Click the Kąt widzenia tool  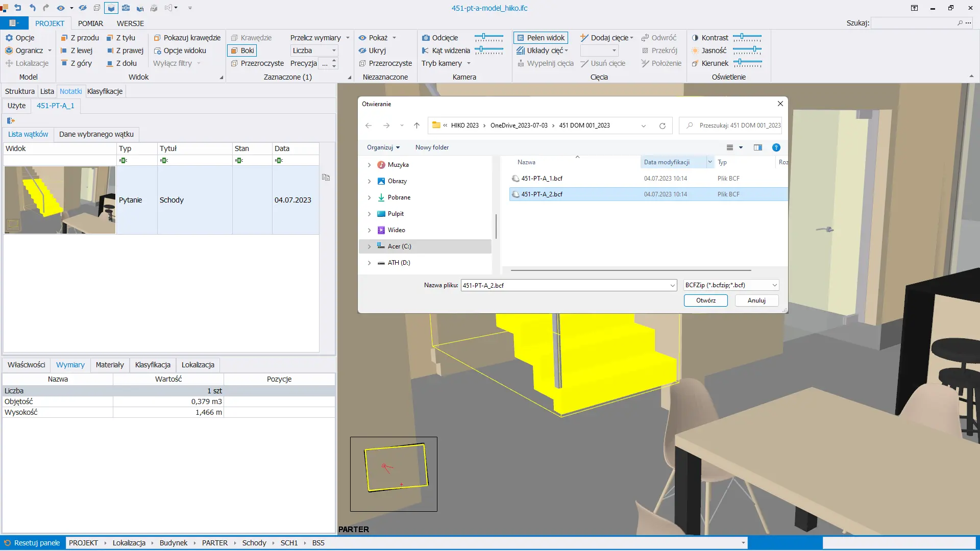pos(446,51)
